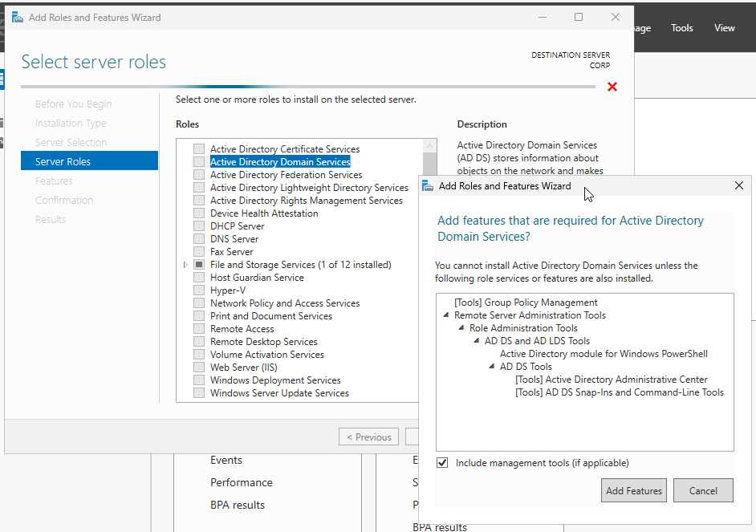Image resolution: width=756 pixels, height=532 pixels.
Task: Tick the Web Server (IIS) checkbox
Action: [199, 368]
